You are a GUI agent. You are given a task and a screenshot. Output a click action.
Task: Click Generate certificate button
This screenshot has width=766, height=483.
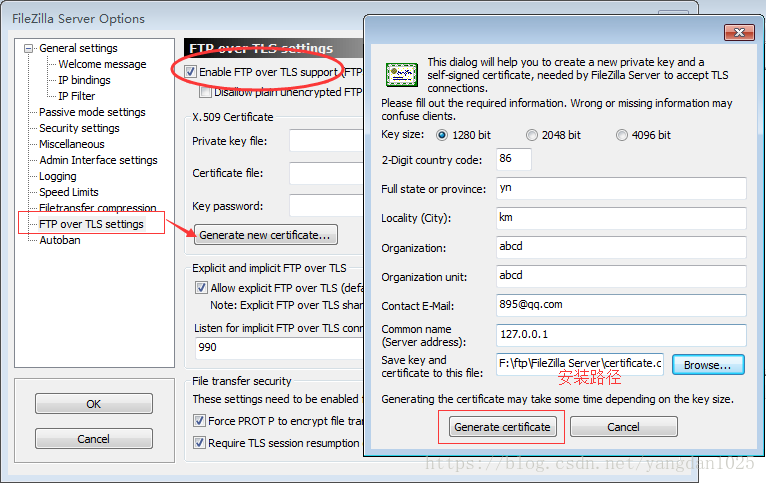[502, 427]
